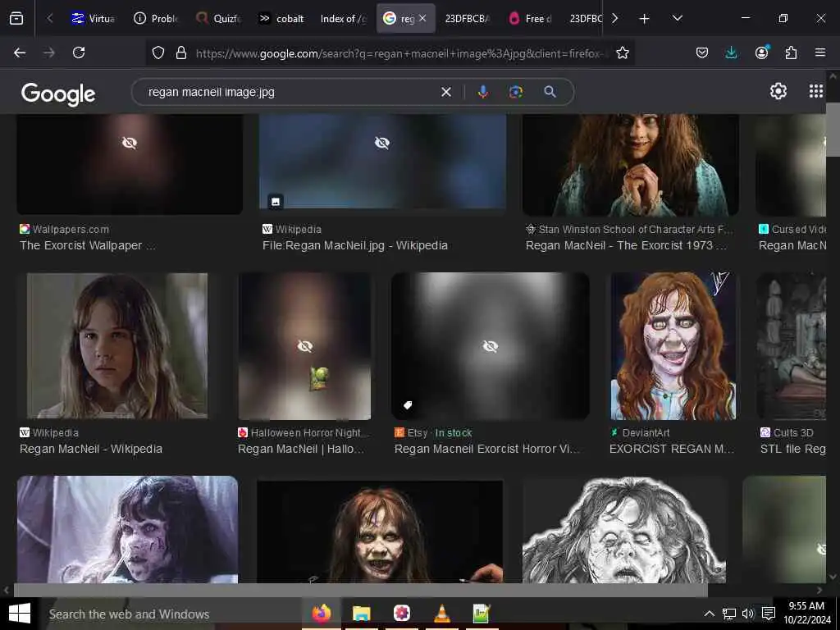Switch to the Free d tab
Viewport: 840px width, 630px height.
[x=530, y=19]
